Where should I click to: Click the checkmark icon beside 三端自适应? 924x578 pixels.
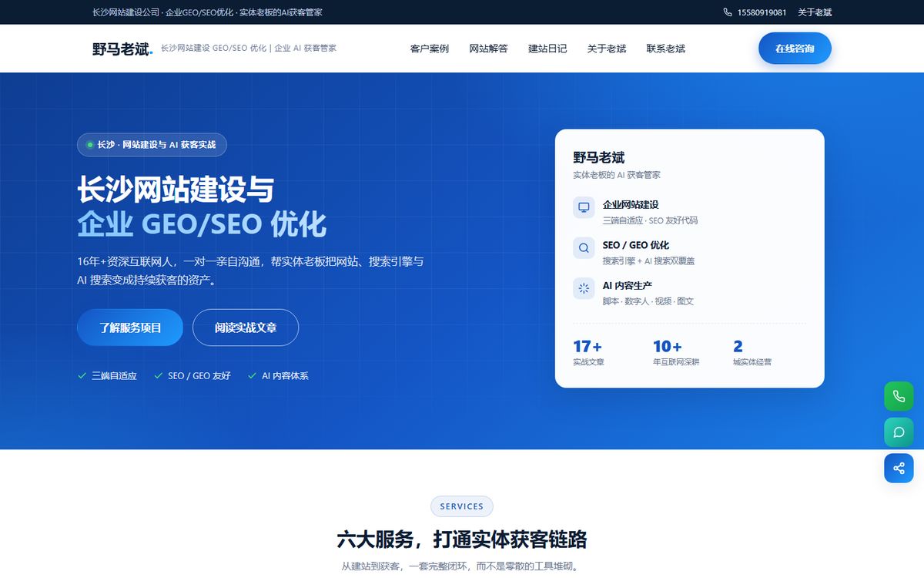tap(82, 376)
